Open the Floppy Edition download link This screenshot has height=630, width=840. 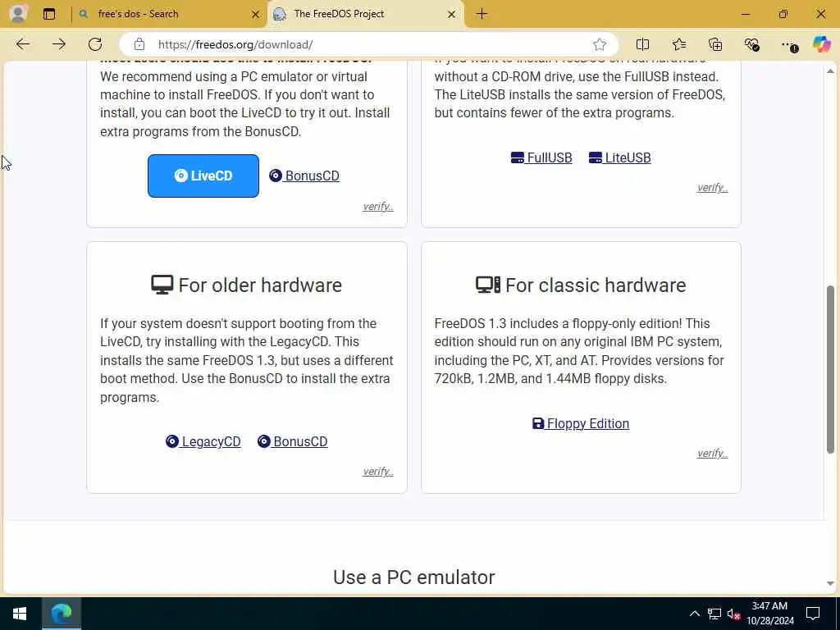coord(581,423)
